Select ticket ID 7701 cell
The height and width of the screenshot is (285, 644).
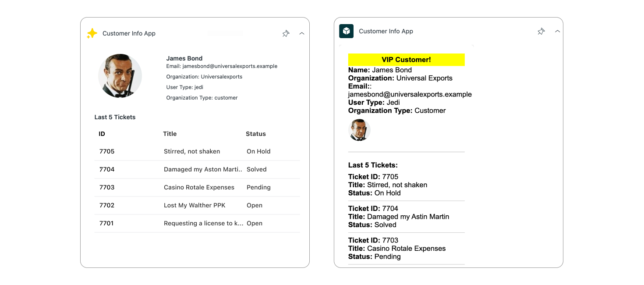point(106,223)
